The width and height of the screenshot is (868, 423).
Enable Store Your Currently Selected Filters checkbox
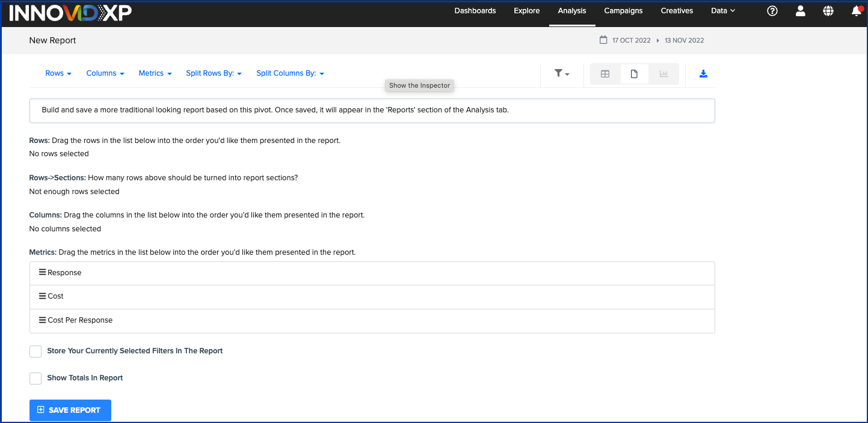(35, 351)
